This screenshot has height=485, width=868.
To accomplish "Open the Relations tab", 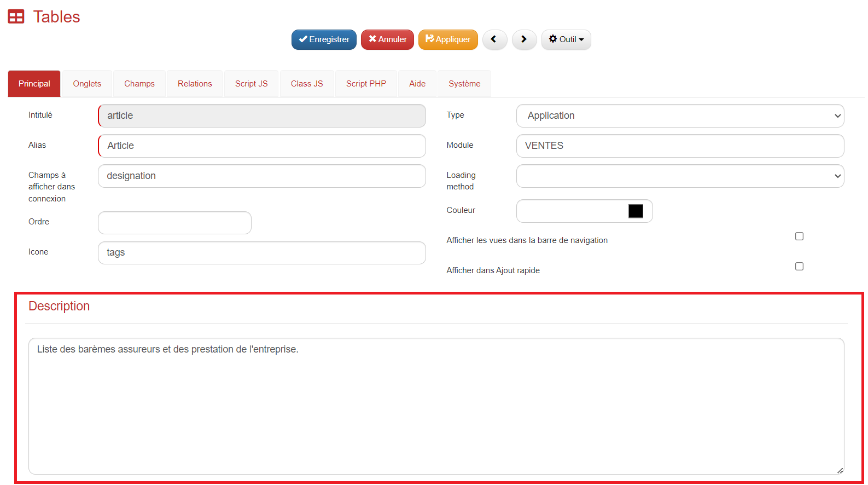I will (195, 84).
